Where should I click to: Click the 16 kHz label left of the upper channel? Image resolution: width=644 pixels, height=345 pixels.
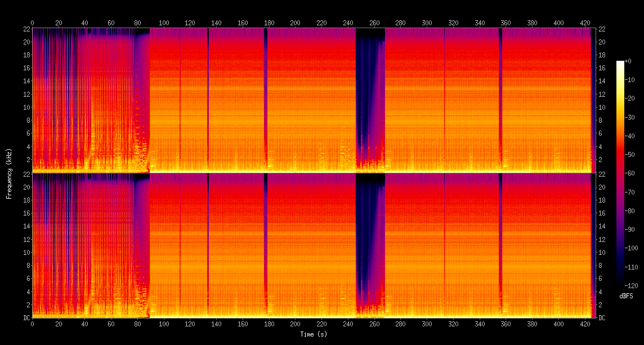pyautogui.click(x=26, y=68)
